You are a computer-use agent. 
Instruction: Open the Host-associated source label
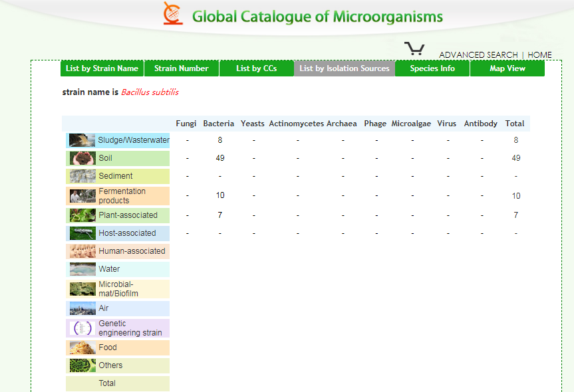coord(128,233)
